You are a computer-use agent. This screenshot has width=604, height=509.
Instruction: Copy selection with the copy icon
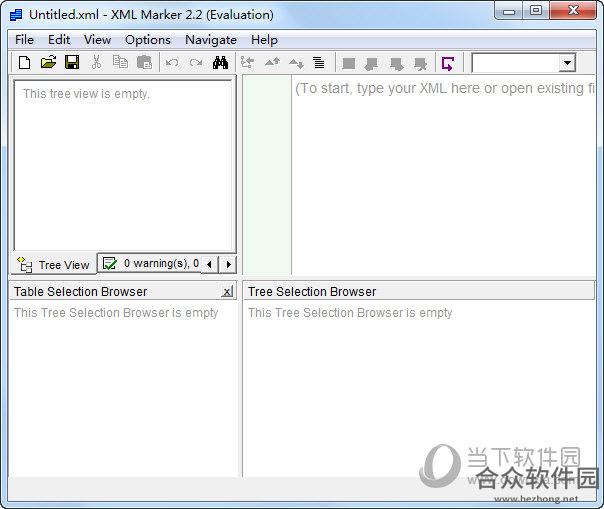[x=120, y=62]
